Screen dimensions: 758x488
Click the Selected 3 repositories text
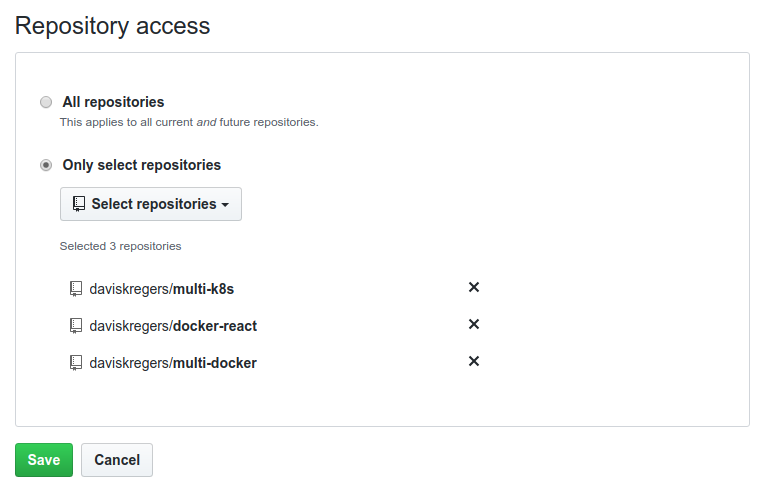point(120,246)
